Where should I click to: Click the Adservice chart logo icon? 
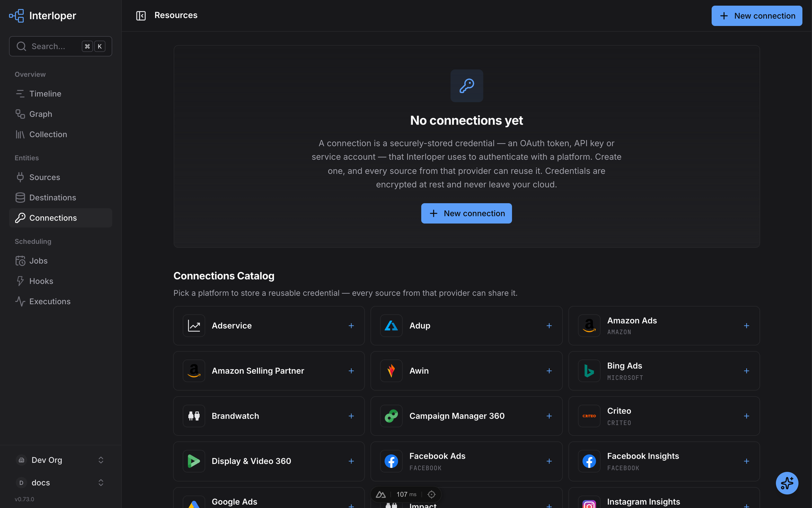coord(194,325)
